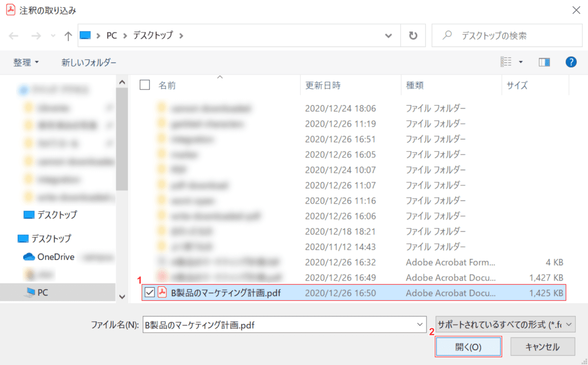Image resolution: width=588 pixels, height=365 pixels.
Task: Click the Acrobat icon in title bar
Action: pyautogui.click(x=10, y=10)
